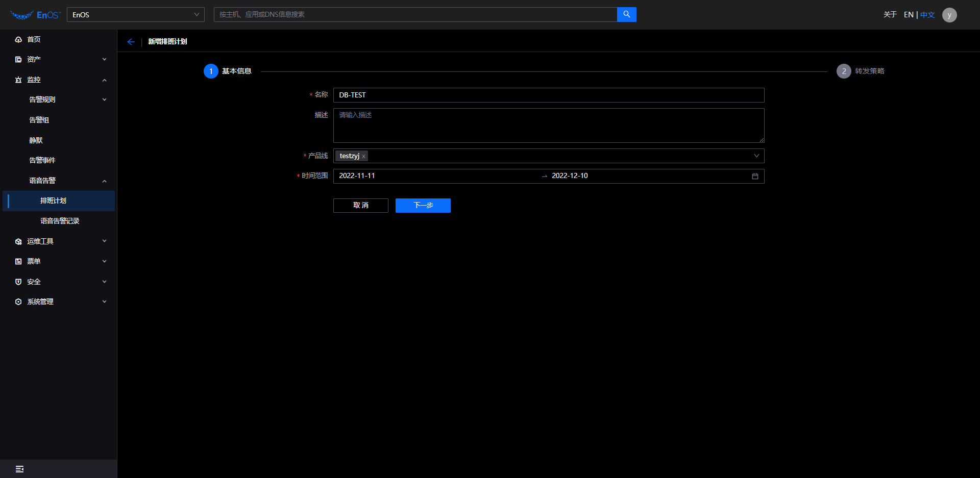Expand the 票单 chevron
This screenshot has width=980, height=478.
104,261
